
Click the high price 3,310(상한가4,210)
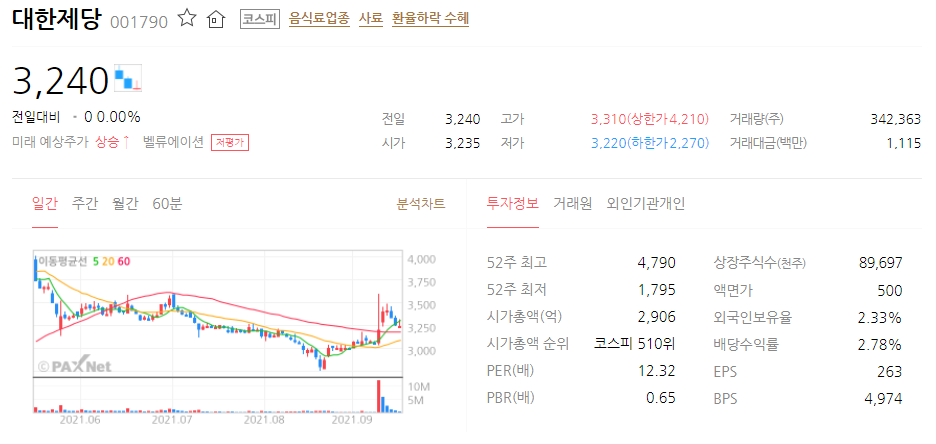650,119
